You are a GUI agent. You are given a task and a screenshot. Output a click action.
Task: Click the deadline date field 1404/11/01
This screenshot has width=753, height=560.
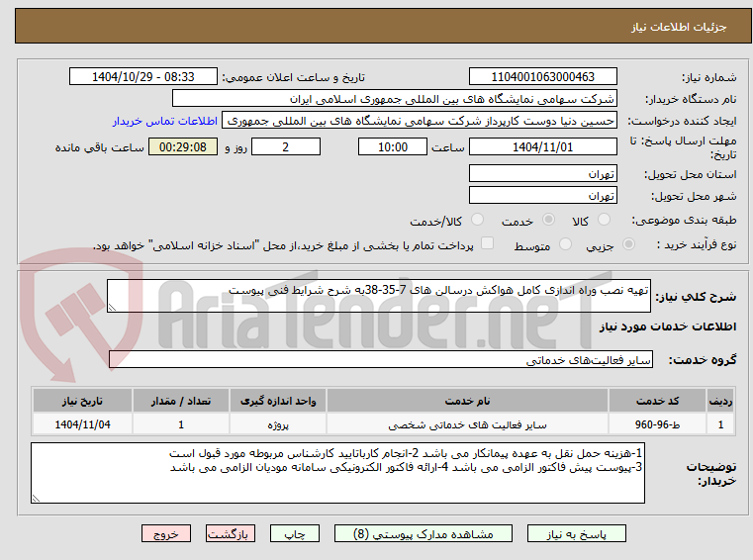[542, 147]
